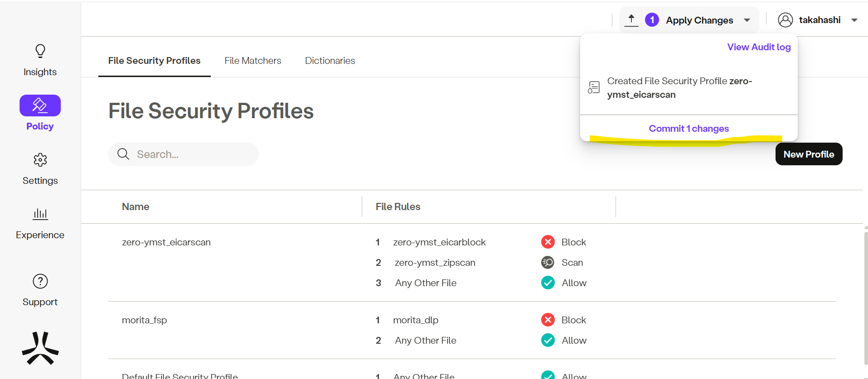Open the Insights lightbulb icon

[40, 51]
